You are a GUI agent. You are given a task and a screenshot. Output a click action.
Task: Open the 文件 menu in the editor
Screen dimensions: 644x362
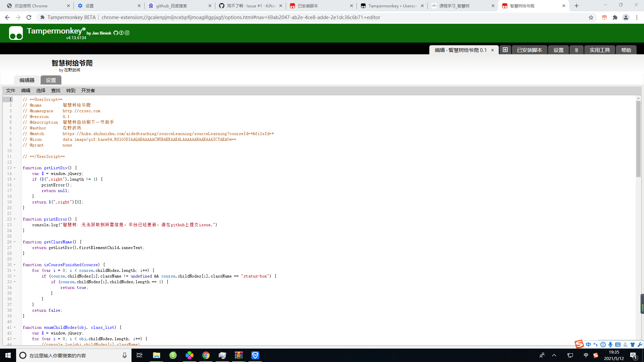click(x=10, y=90)
